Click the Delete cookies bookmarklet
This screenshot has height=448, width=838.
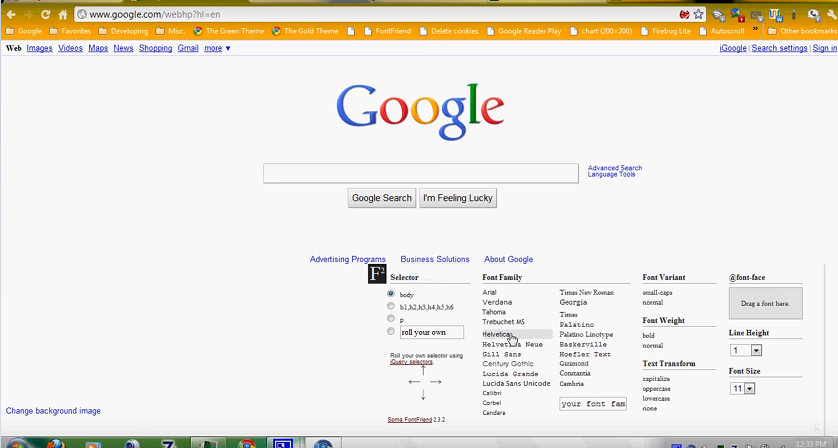tap(449, 31)
